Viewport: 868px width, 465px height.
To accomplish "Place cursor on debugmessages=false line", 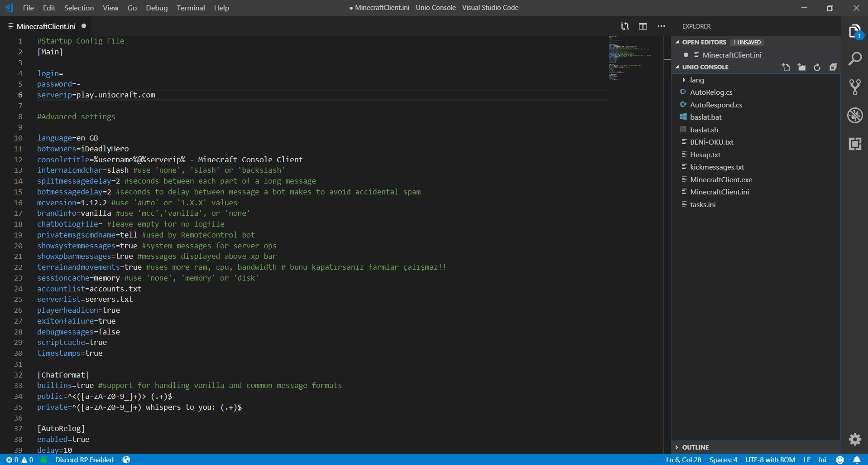I will pos(78,332).
